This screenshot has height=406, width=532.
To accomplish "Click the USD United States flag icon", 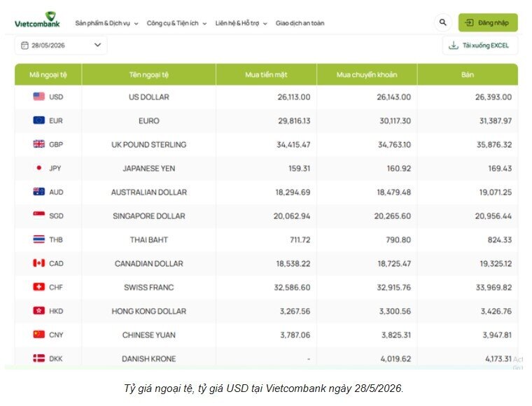I will pos(39,97).
